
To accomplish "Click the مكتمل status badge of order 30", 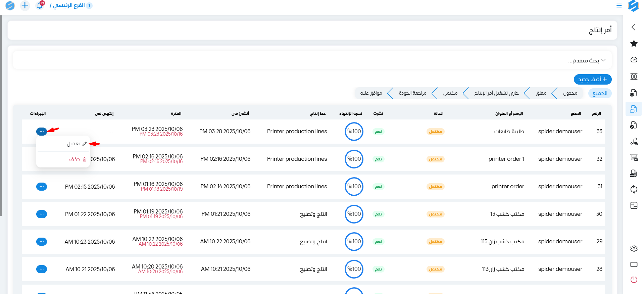I will point(435,214).
